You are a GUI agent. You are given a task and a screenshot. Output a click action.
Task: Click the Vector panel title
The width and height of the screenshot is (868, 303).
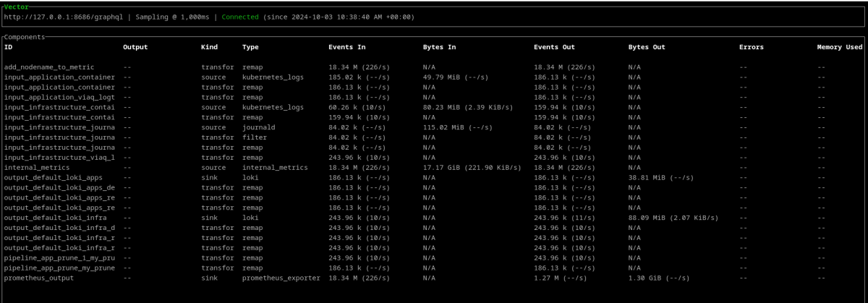point(17,6)
